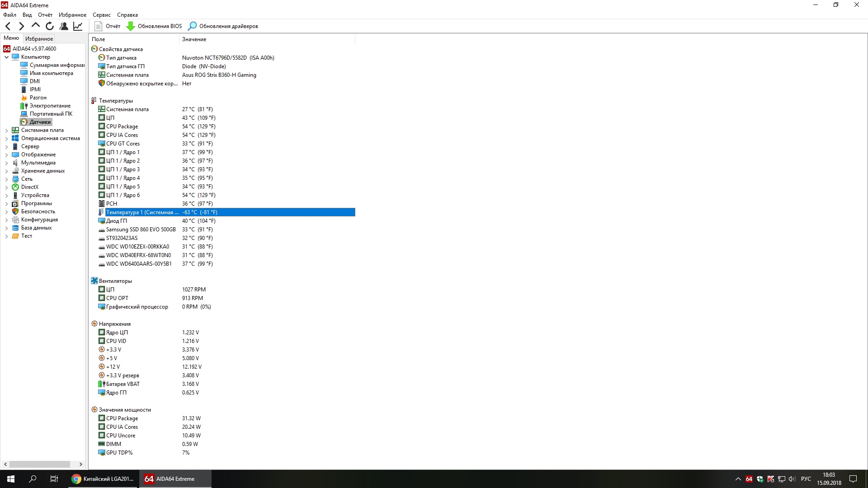The width and height of the screenshot is (868, 488).
Task: Select Разгон in the tree
Action: 38,98
